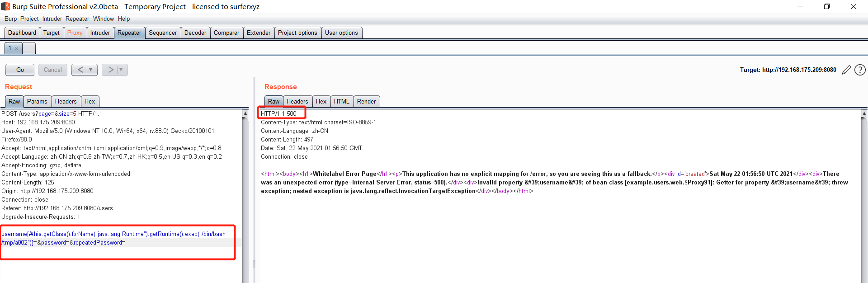Click the 'Date: Sat, 22 May 2021' response header

pyautogui.click(x=311, y=148)
